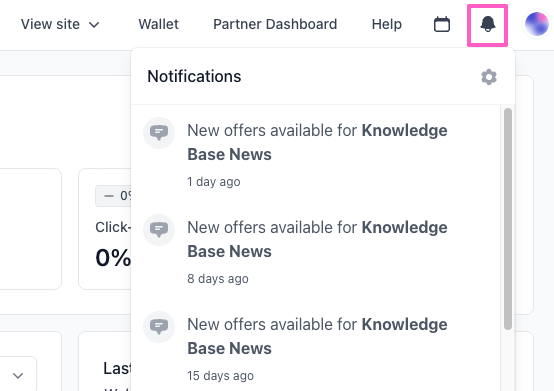Click chat bubble icon of 15 days ago notification
554x391 pixels.
point(159,327)
